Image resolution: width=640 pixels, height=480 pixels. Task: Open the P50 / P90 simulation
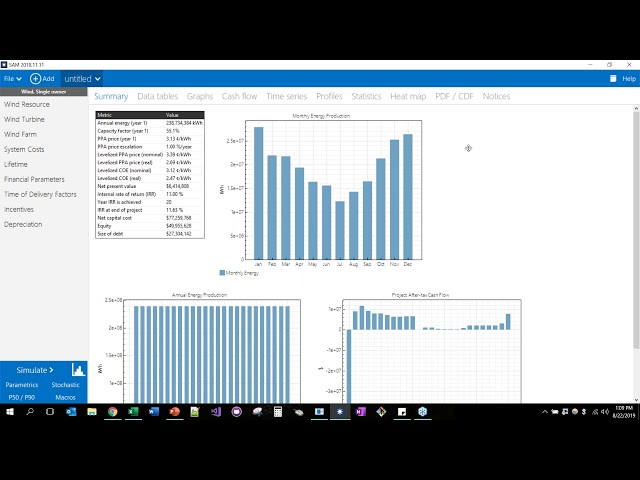coord(22,398)
